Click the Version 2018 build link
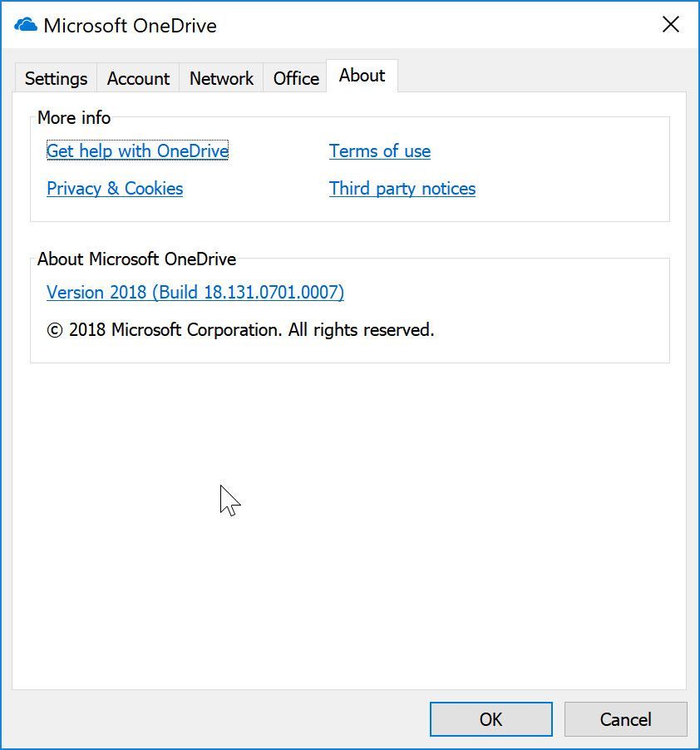This screenshot has width=700, height=750. pos(195,292)
